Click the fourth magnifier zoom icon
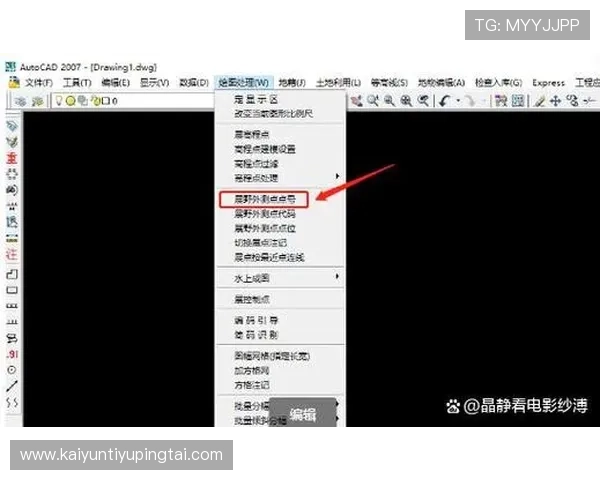The height and width of the screenshot is (480, 600). pyautogui.click(x=423, y=101)
